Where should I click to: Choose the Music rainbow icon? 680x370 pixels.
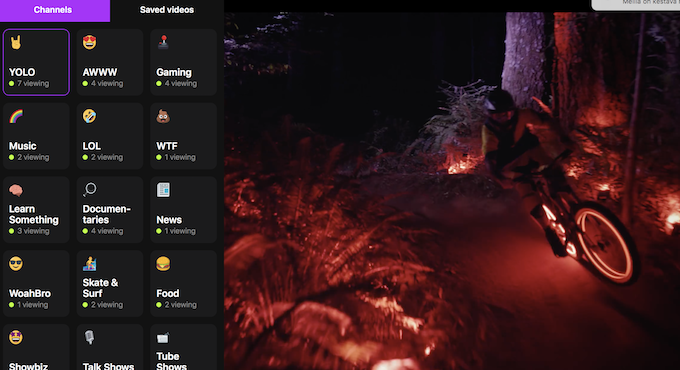point(16,116)
